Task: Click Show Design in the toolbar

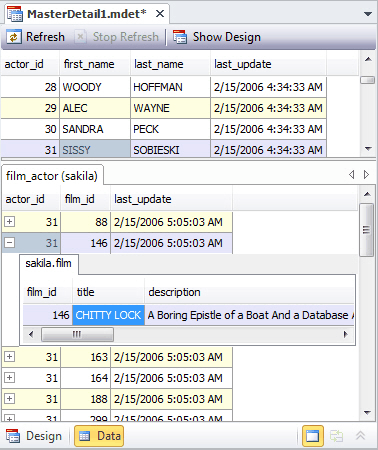Action: (217, 37)
